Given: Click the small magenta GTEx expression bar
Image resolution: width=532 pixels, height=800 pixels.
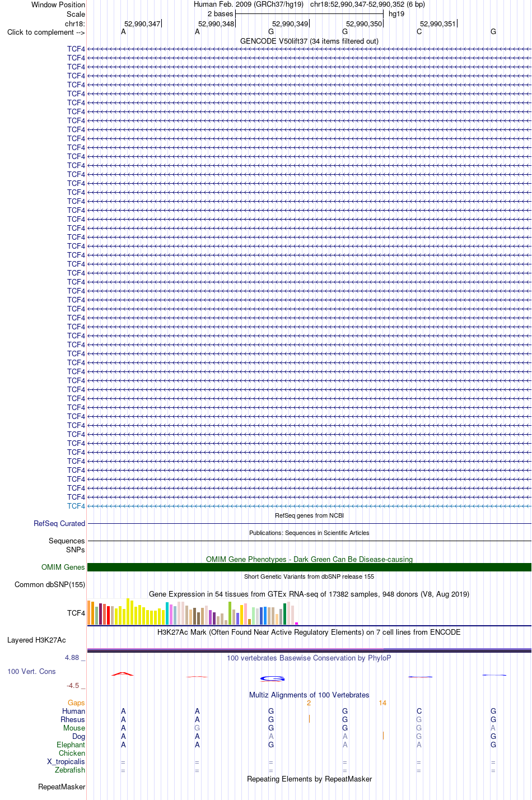Looking at the screenshot, I should click(x=297, y=624).
